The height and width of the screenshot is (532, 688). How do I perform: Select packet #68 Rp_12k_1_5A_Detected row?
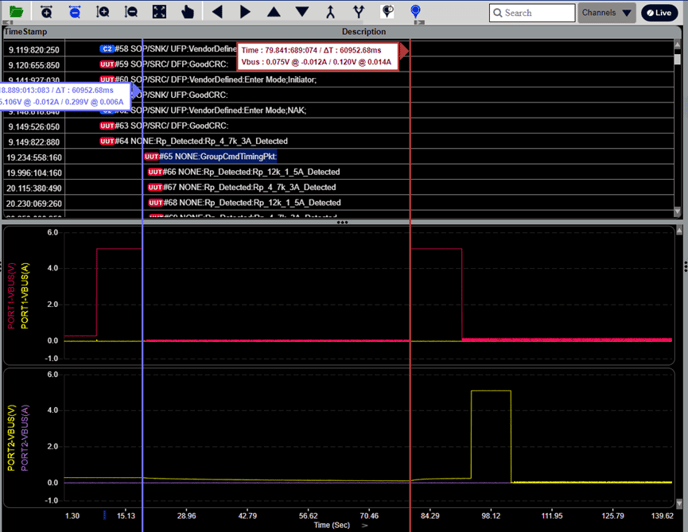tap(338, 202)
